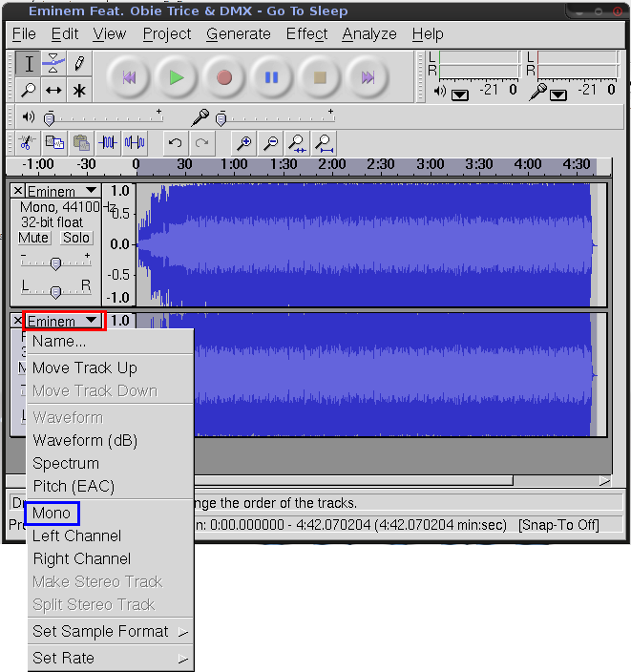Open the output meter dropdown arrow
Viewport: 631px width, 672px height.
[460, 95]
